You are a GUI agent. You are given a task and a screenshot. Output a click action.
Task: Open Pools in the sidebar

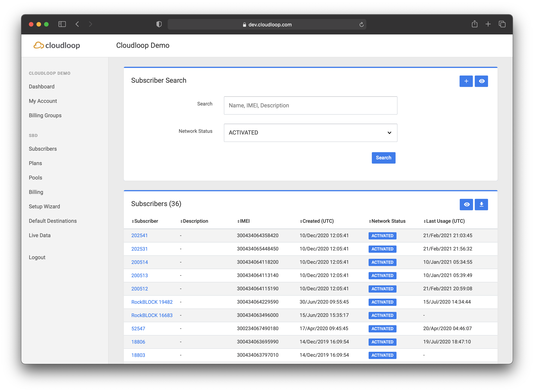point(35,178)
